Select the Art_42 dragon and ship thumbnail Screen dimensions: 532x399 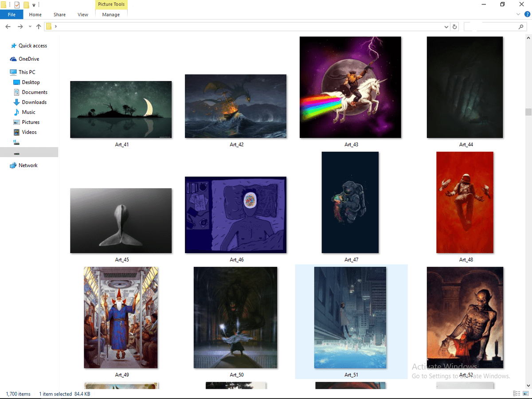(235, 106)
